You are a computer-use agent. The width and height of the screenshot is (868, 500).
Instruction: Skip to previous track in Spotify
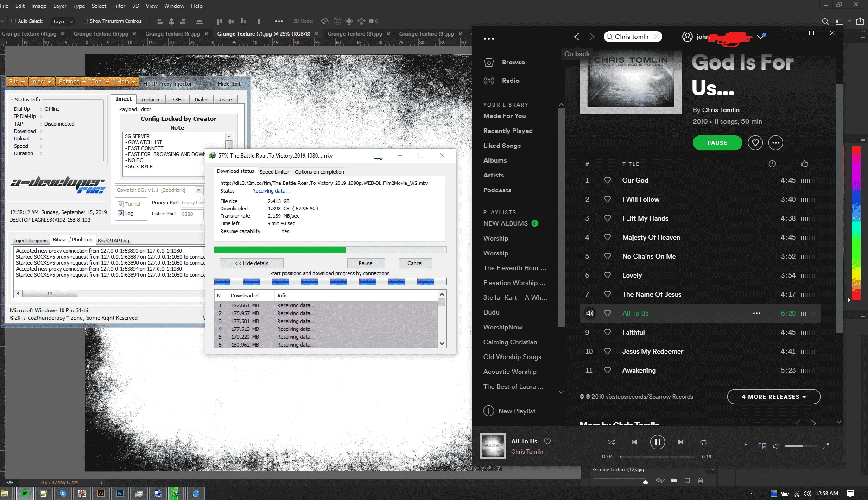tap(634, 442)
